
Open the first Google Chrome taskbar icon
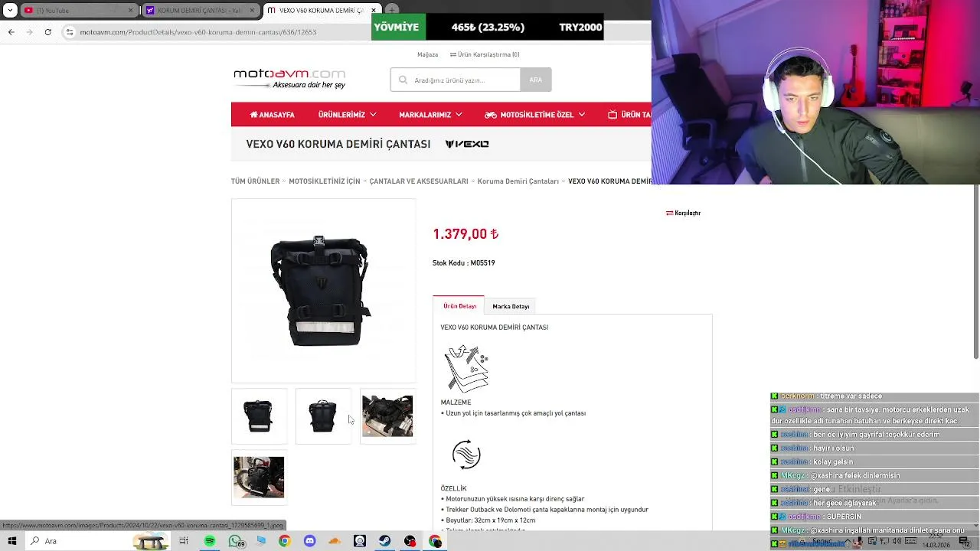point(285,541)
